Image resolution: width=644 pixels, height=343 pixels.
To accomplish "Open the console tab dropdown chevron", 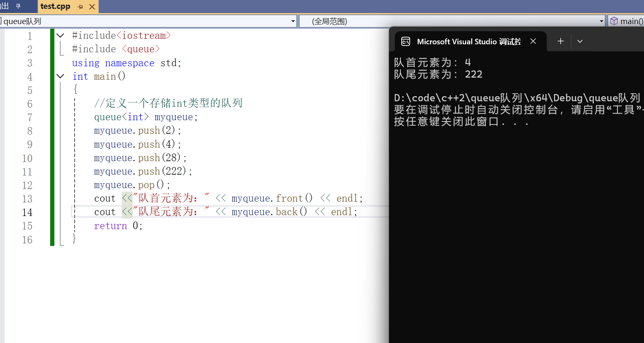I will click(580, 41).
